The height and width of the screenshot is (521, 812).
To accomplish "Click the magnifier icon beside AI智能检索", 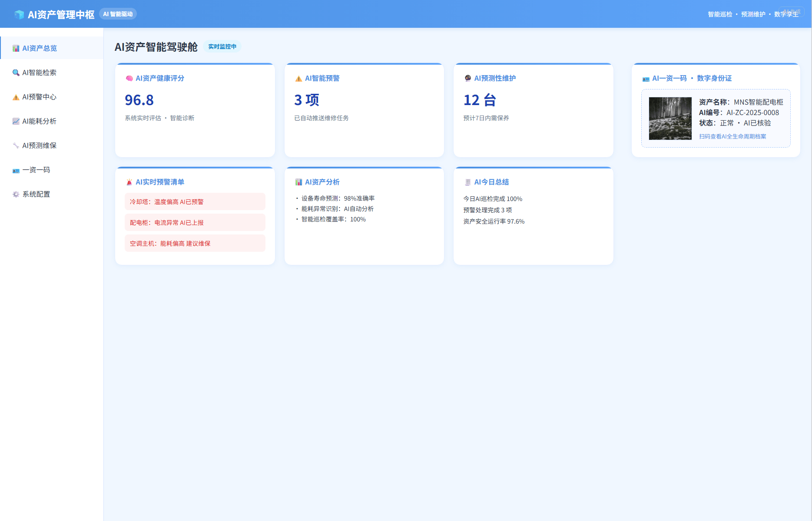I will tap(16, 73).
